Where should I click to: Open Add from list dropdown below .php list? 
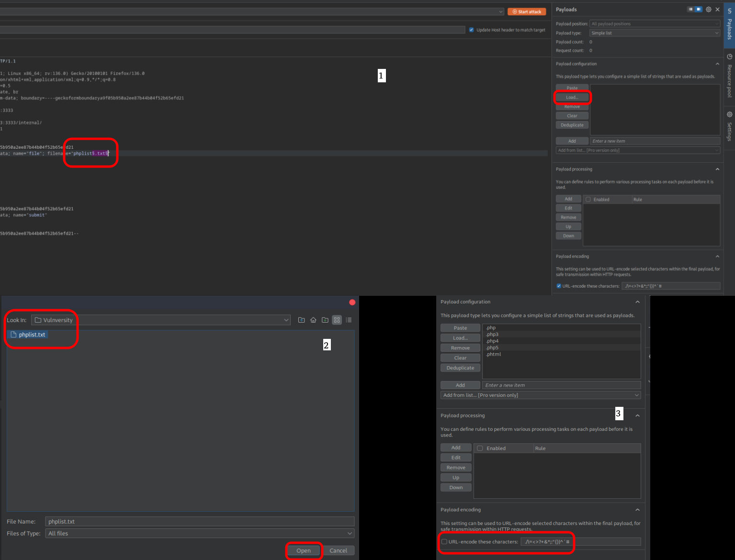[541, 395]
